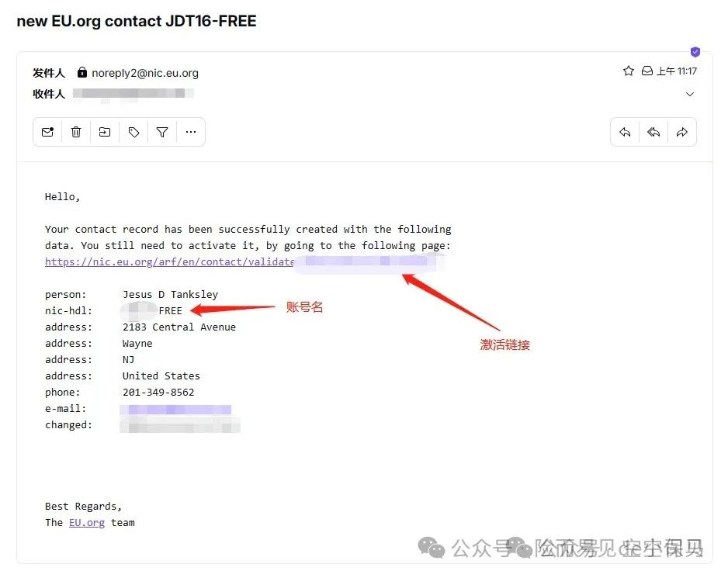Open the purple shield verification badge
The image size is (728, 578).
click(x=695, y=51)
